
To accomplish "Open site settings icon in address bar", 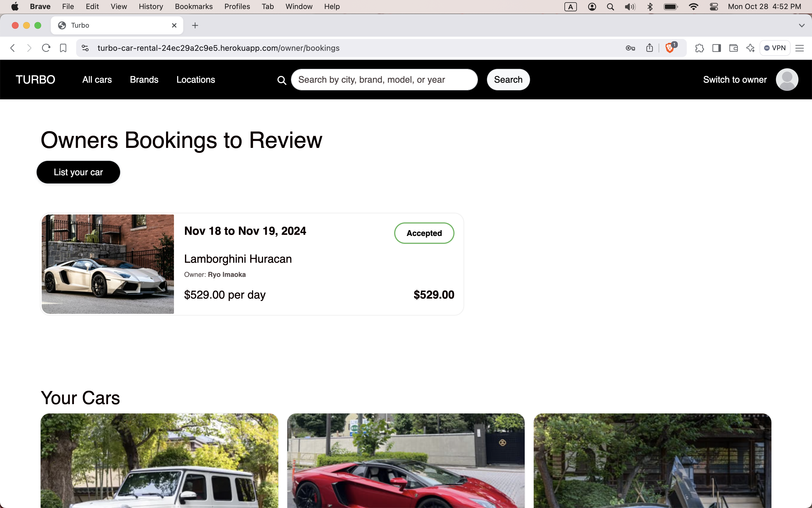I will click(x=85, y=48).
